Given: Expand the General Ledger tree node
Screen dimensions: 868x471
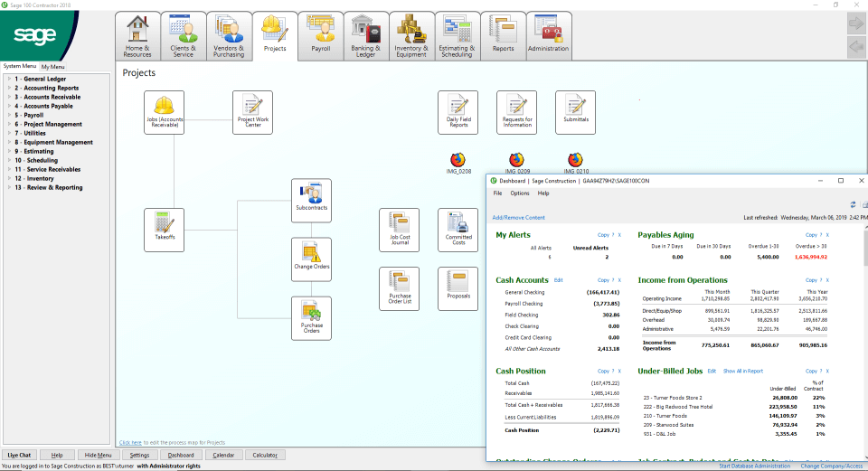Looking at the screenshot, I should coord(8,80).
